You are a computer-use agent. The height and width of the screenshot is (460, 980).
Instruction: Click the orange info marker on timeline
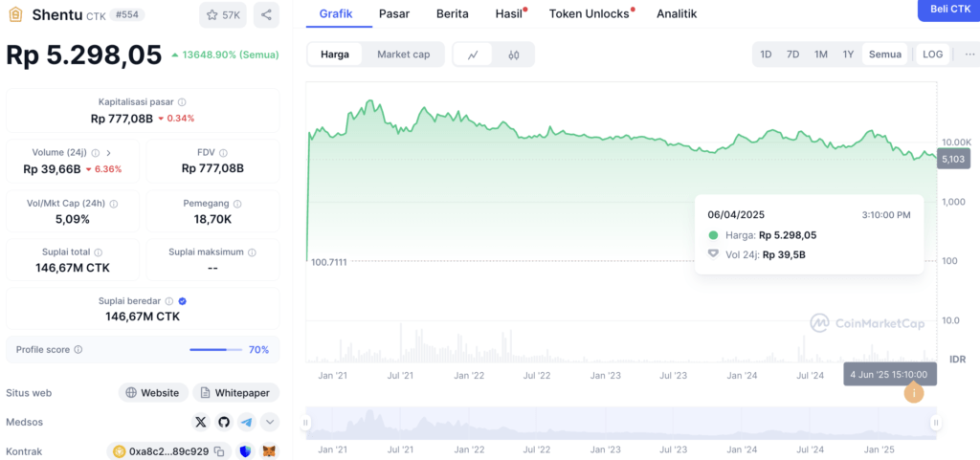pyautogui.click(x=914, y=393)
